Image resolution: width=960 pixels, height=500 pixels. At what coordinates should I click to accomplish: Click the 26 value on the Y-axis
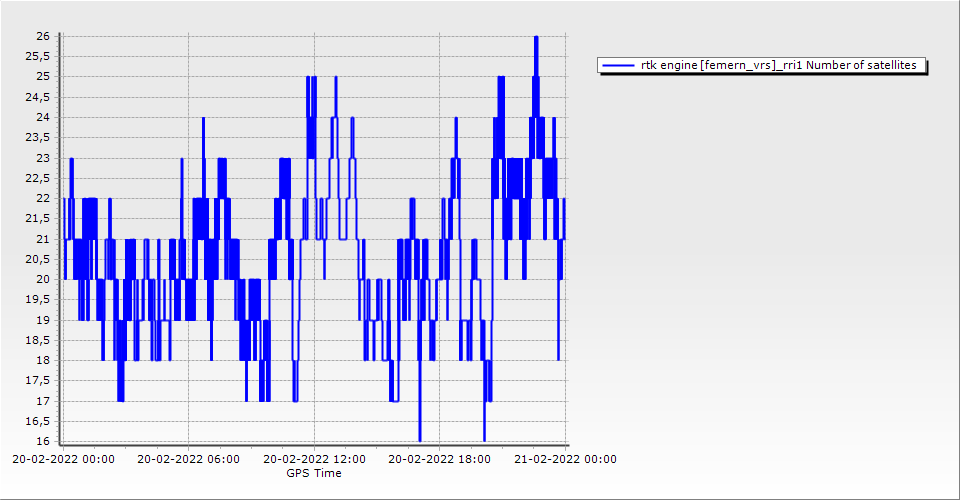[x=42, y=36]
